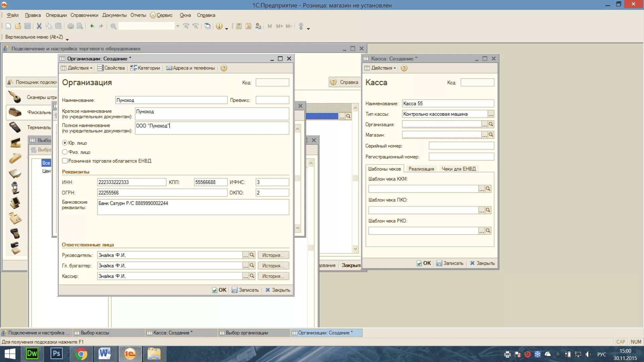Open help icon in Касса toolbar

click(404, 68)
